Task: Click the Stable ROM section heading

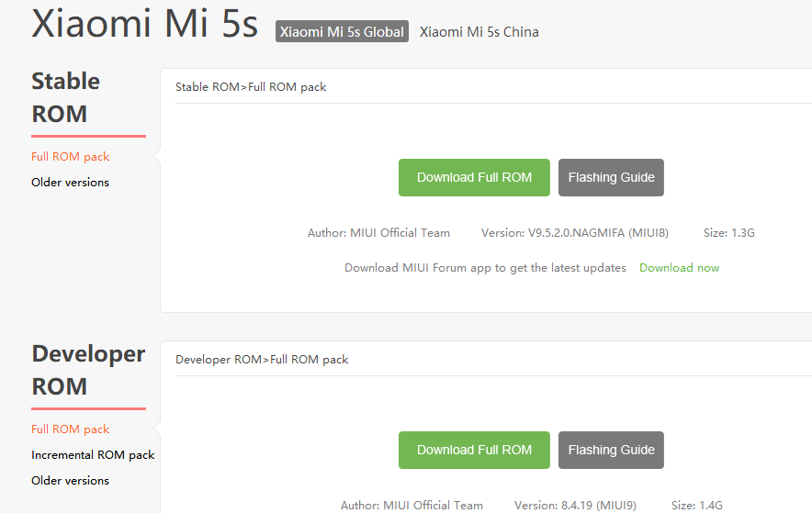Action: pyautogui.click(x=66, y=97)
